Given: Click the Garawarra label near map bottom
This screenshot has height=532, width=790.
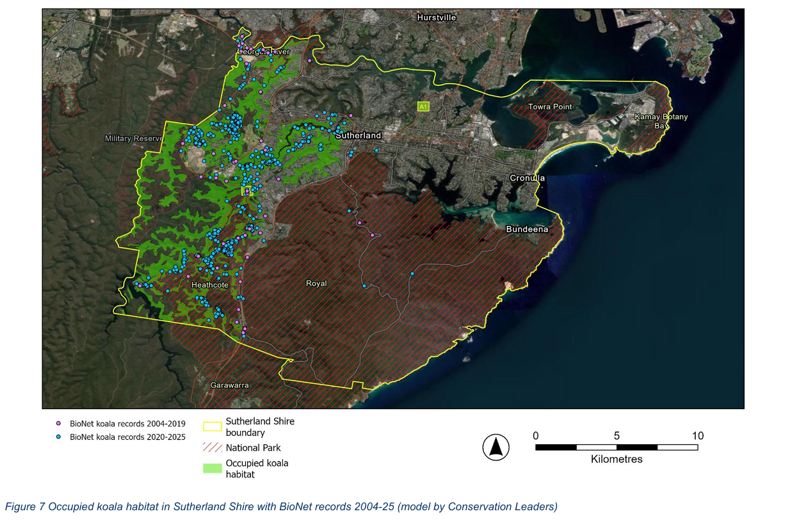Looking at the screenshot, I should click(230, 385).
